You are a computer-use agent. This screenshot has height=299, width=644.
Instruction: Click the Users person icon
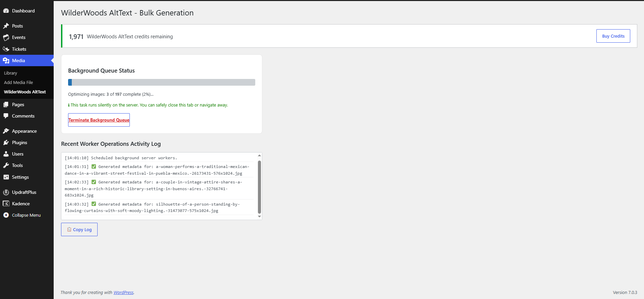[x=6, y=154]
